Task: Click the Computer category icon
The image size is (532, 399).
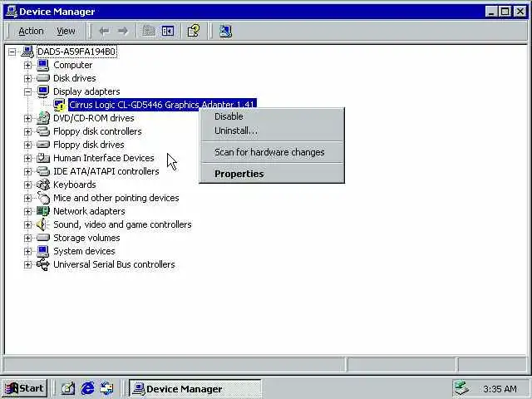Action: (43, 65)
